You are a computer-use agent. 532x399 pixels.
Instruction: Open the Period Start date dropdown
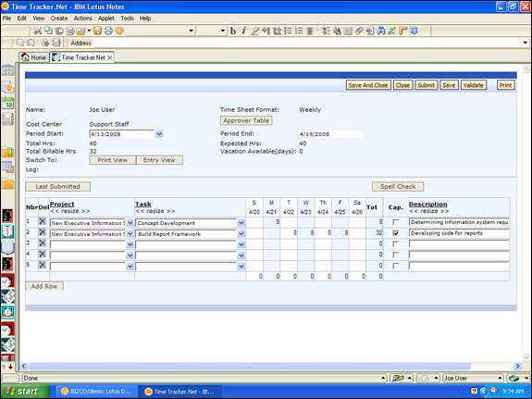(x=159, y=134)
